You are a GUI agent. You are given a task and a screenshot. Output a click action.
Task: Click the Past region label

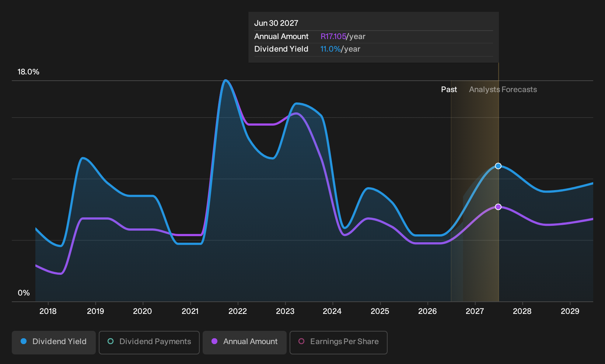(x=449, y=90)
